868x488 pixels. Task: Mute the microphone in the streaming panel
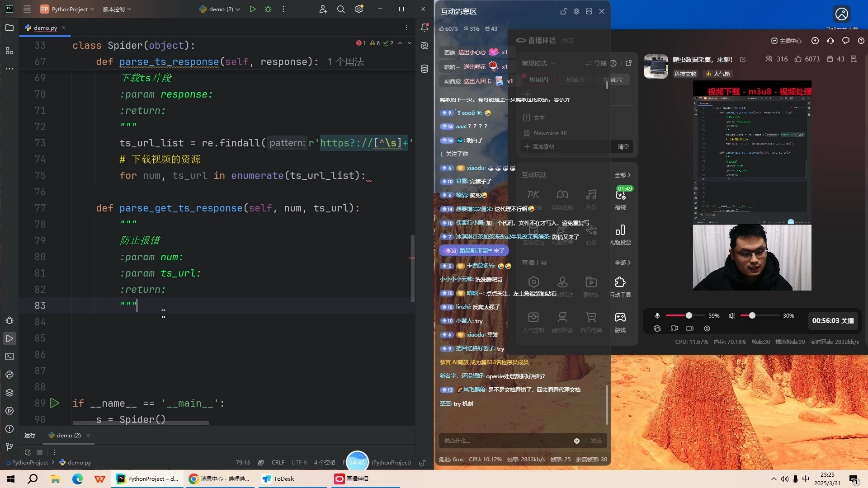(657, 316)
